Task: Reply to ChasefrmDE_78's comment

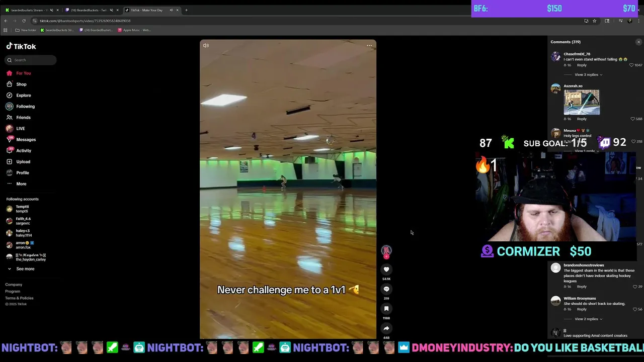Action: 582,65
